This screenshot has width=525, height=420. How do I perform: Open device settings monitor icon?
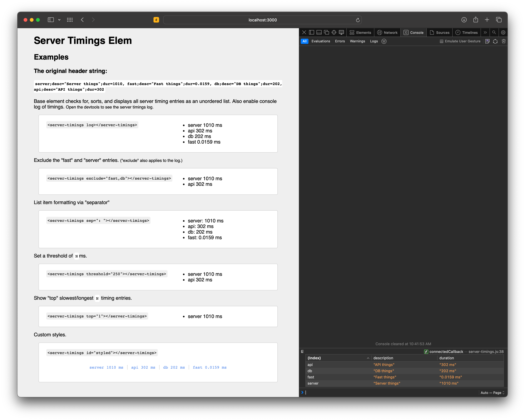point(341,32)
